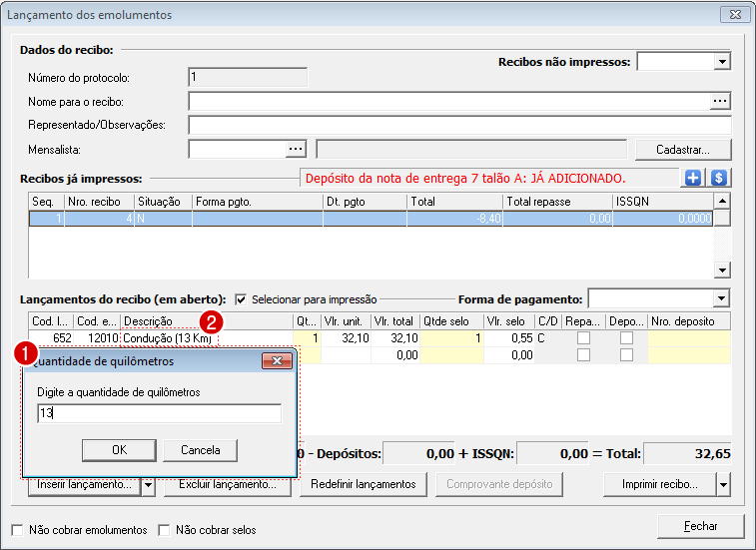The image size is (756, 550).
Task: Click the blue plus add deposit icon
Action: (693, 178)
